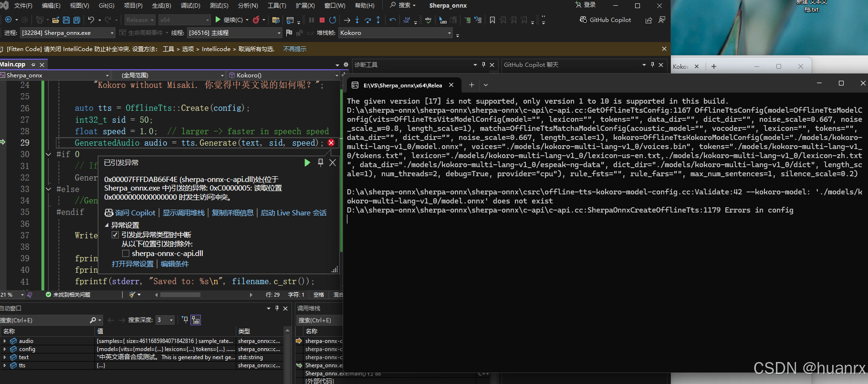Open the 文件(F) menu

23,6
